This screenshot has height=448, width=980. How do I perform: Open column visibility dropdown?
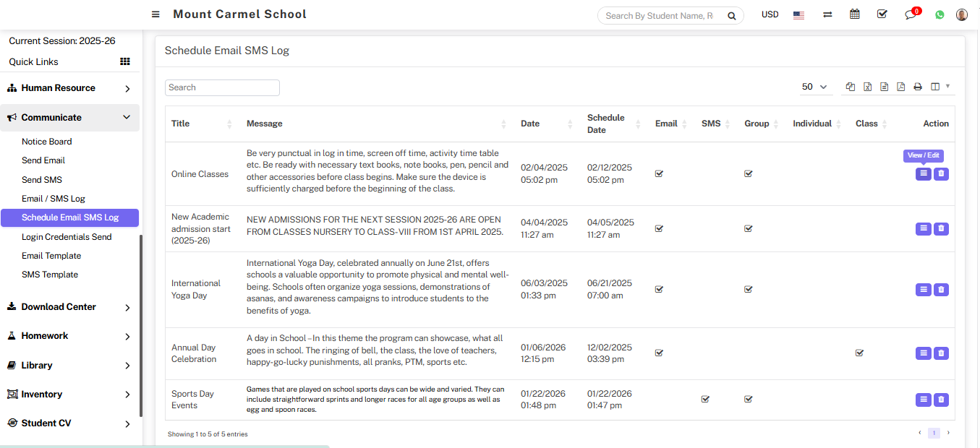tap(940, 87)
